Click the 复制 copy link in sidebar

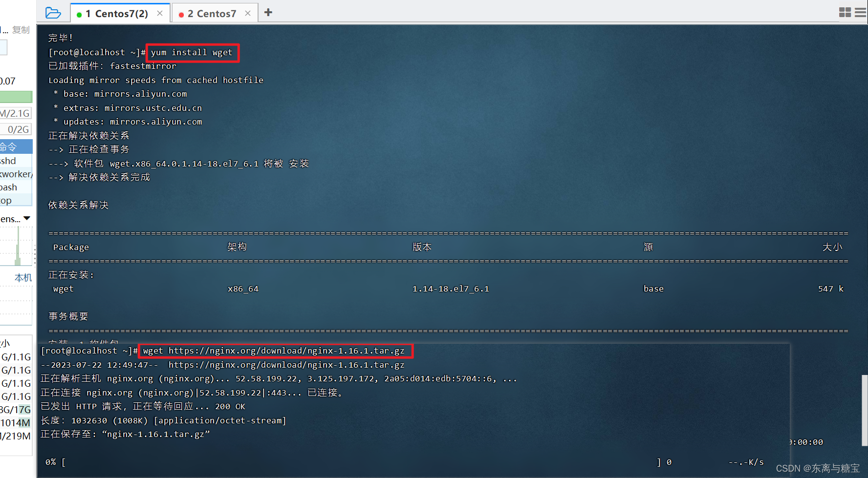click(x=21, y=30)
